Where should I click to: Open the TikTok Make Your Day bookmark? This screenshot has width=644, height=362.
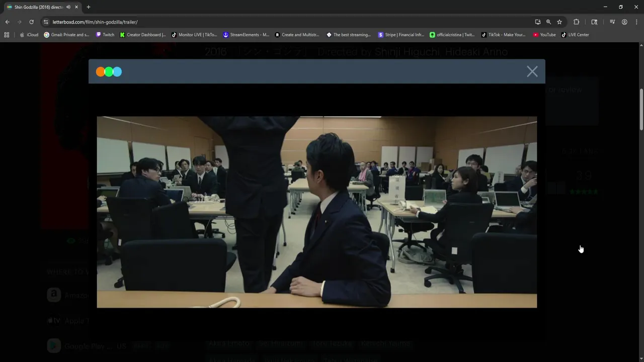(x=503, y=35)
